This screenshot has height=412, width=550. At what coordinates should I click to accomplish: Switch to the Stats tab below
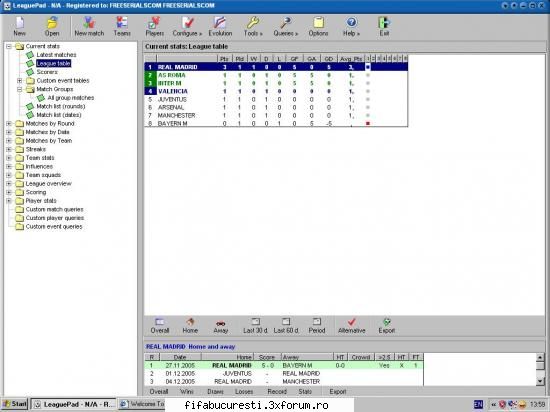pos(305,392)
